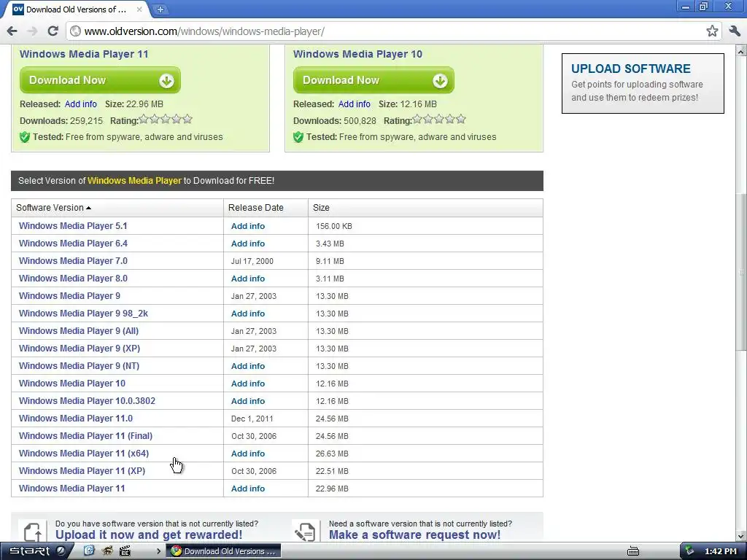
Task: Open Windows Media Player 11 (Final) link
Action: [86, 436]
